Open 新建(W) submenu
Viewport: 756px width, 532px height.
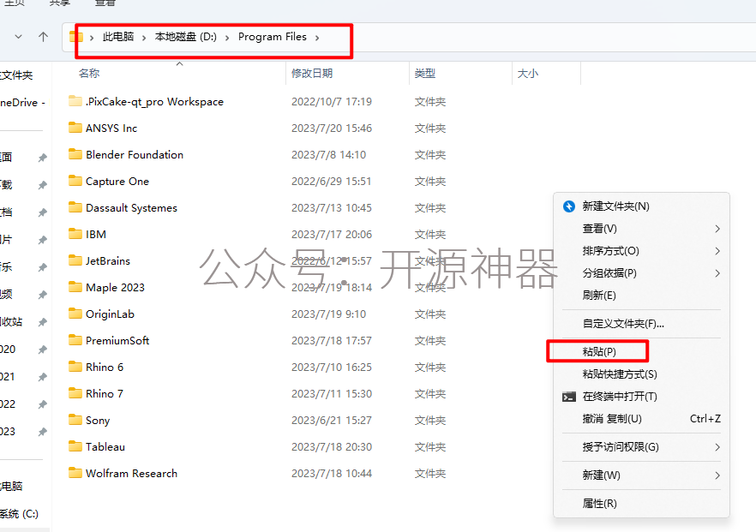coord(641,475)
